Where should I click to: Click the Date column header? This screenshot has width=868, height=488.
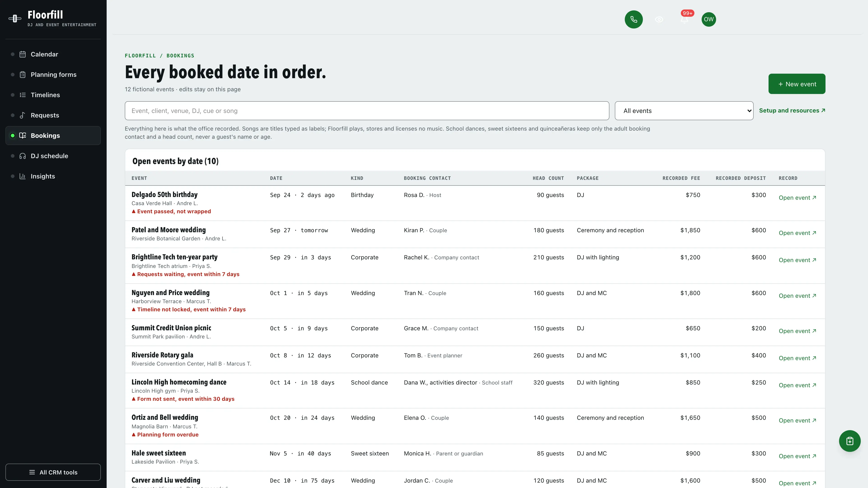pos(276,178)
